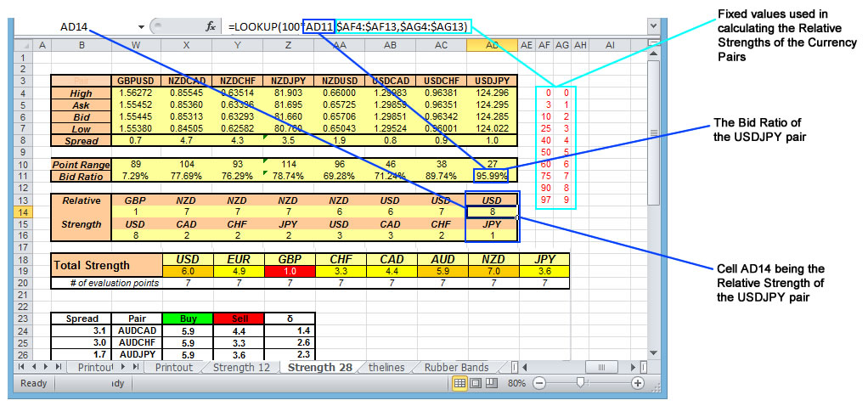Select the AUDCAD pair cell
The image size is (868, 406).
(136, 330)
